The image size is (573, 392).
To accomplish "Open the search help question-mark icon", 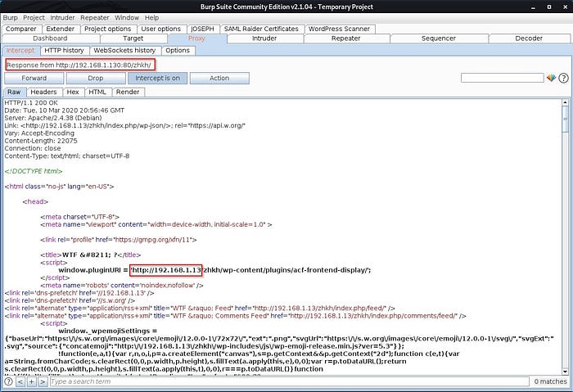I will 9,381.
